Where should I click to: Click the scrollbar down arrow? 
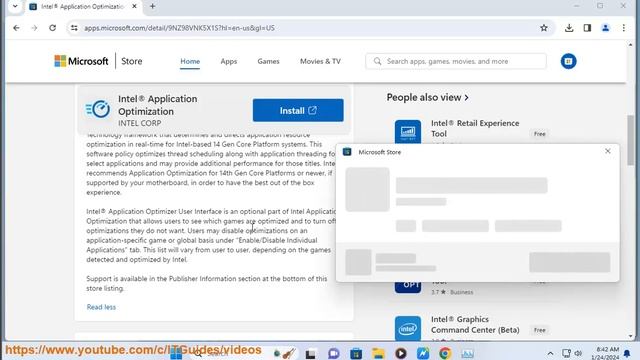tap(631, 336)
